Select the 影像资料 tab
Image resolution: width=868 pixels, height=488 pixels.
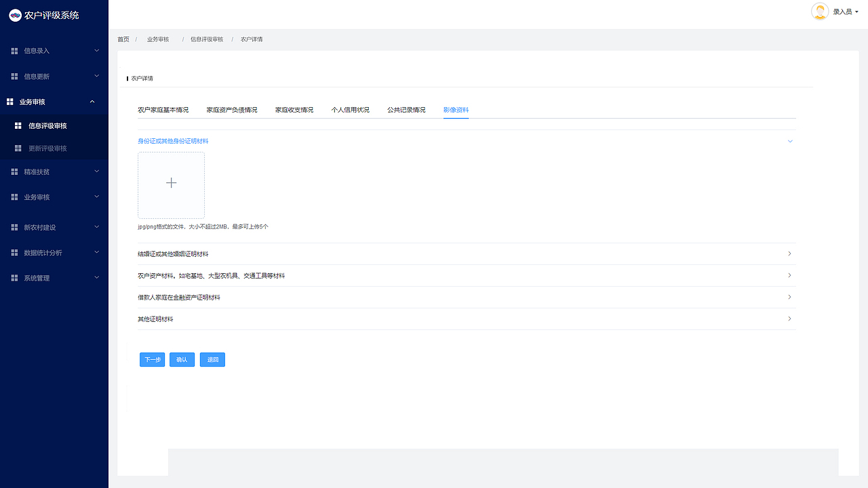(x=456, y=110)
